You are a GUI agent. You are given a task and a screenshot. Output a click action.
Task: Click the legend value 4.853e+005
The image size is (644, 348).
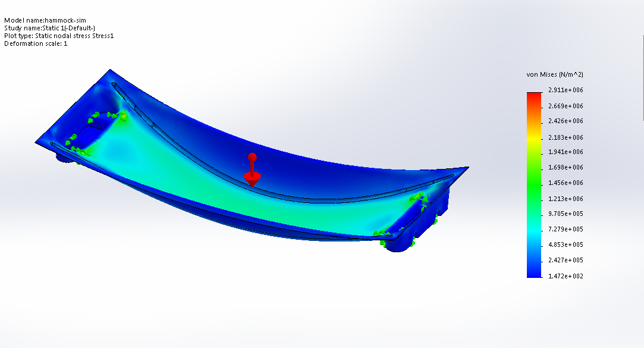tap(566, 244)
